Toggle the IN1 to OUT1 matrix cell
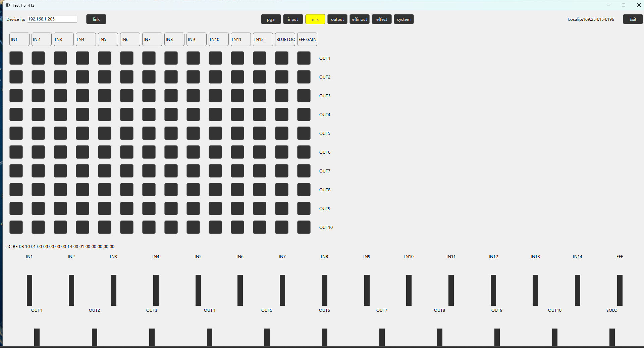 click(x=16, y=58)
